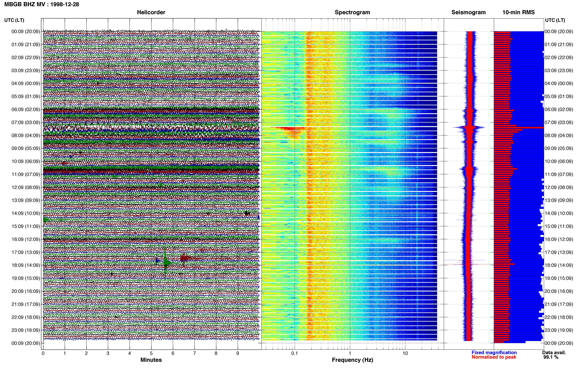Click the 'Minutes' axis label
588x368 pixels.
pos(151,360)
